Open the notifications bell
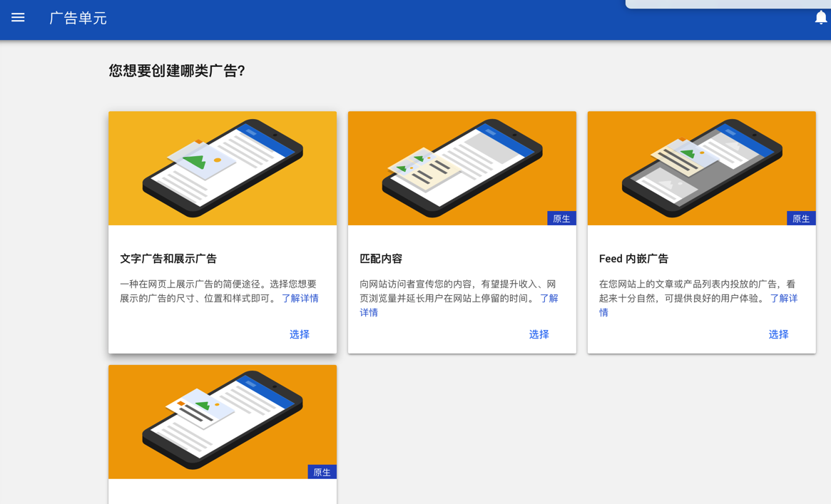Image resolution: width=831 pixels, height=504 pixels. click(x=820, y=18)
